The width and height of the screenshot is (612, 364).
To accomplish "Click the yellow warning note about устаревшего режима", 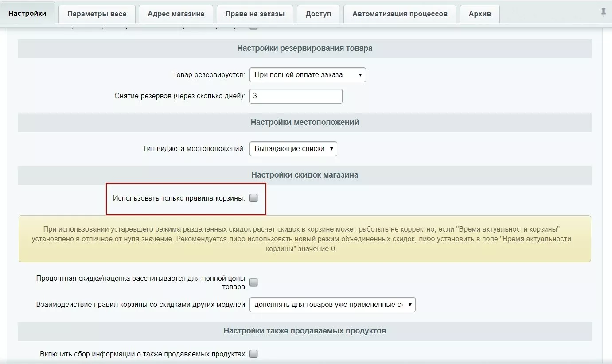I will 304,239.
